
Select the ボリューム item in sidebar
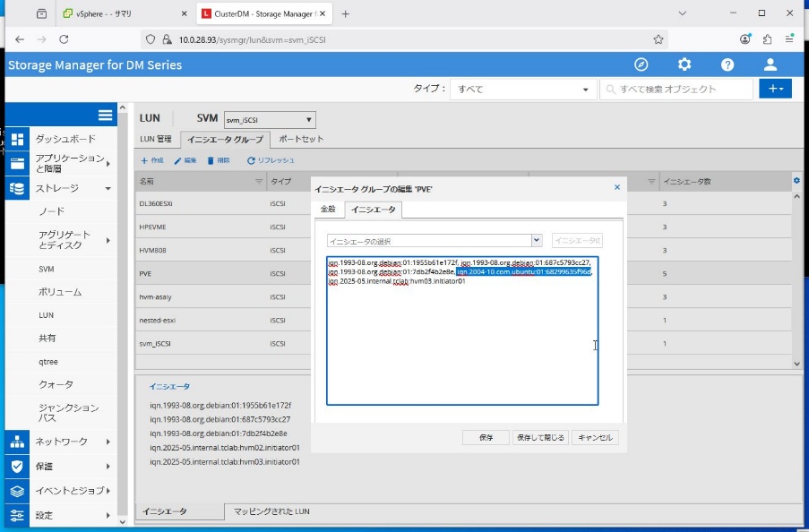pos(60,292)
